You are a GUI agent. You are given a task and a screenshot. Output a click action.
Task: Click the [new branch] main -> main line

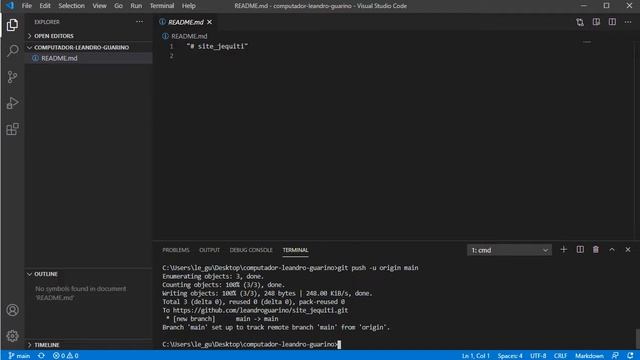pos(222,319)
